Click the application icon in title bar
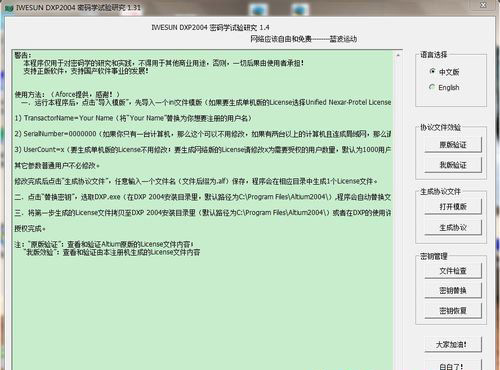Viewport: 500px width, 370px height. click(9, 8)
